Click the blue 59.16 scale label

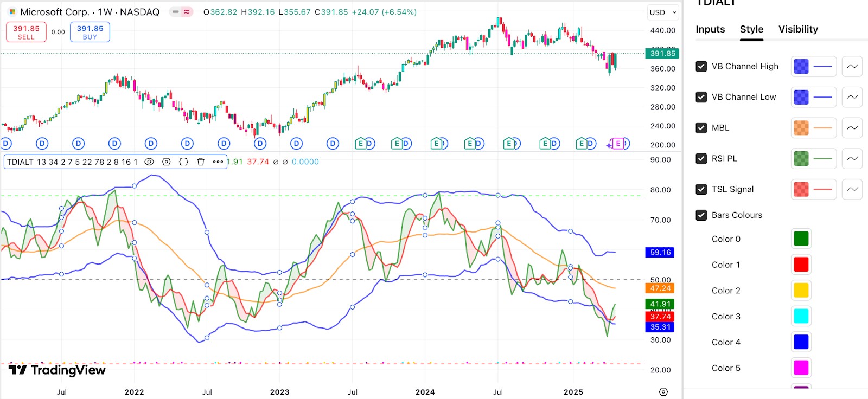pyautogui.click(x=660, y=253)
